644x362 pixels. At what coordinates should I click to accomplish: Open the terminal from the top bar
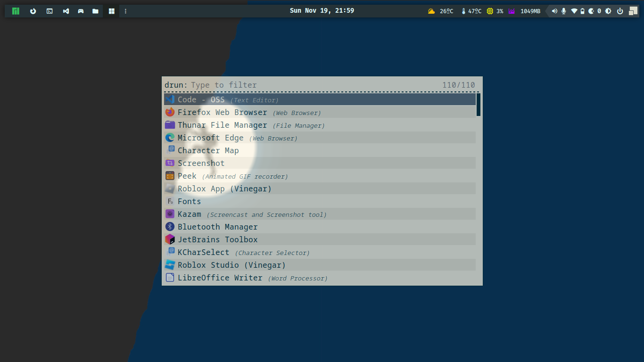[50, 11]
